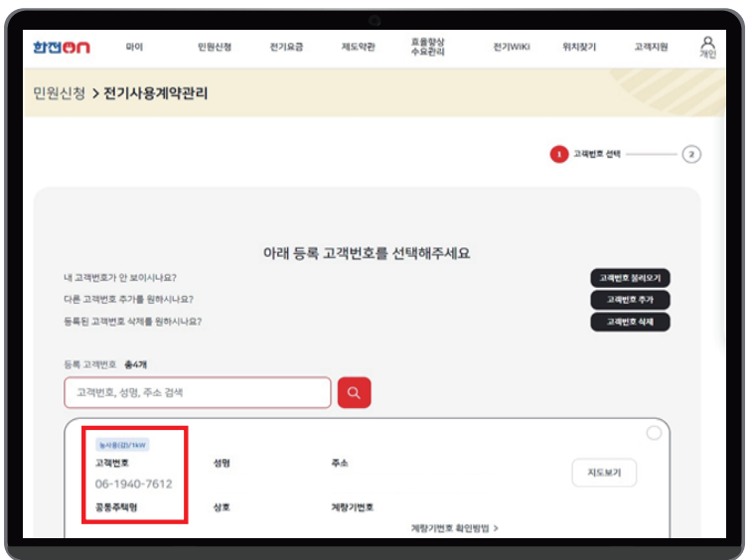Viewport: 748px width, 560px height.
Task: Open the 전기WIKI menu
Action: (512, 47)
